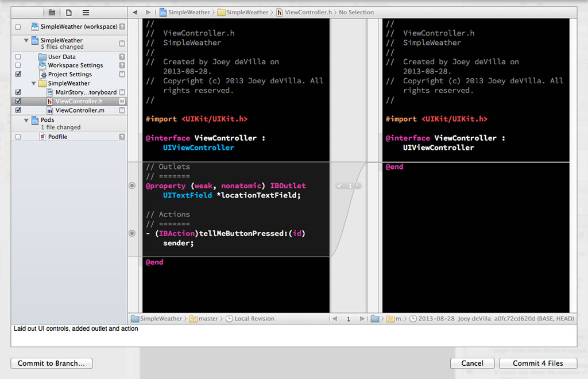This screenshot has width=588, height=379.
Task: Select the User Data row
Action: (69, 57)
